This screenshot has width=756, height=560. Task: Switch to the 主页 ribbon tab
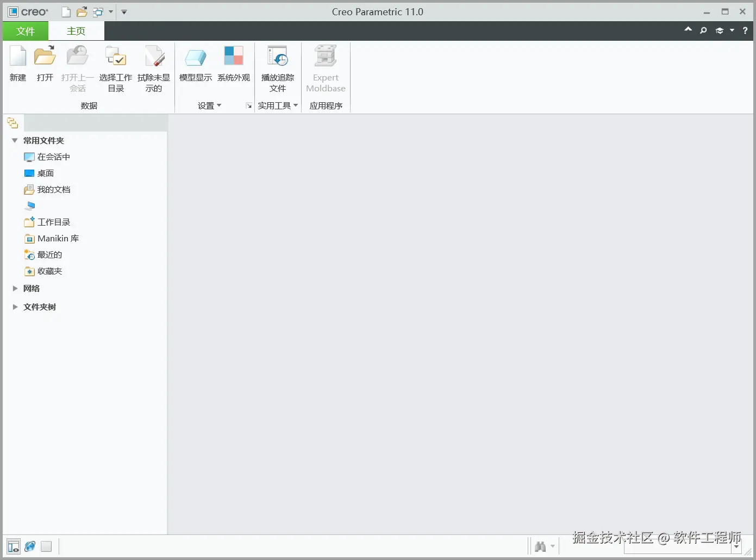tap(76, 31)
